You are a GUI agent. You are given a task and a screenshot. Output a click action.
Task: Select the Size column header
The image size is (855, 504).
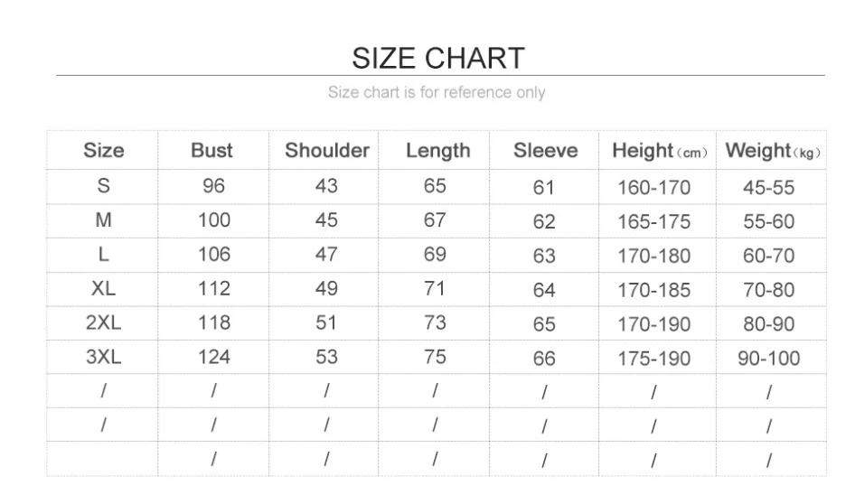point(104,150)
